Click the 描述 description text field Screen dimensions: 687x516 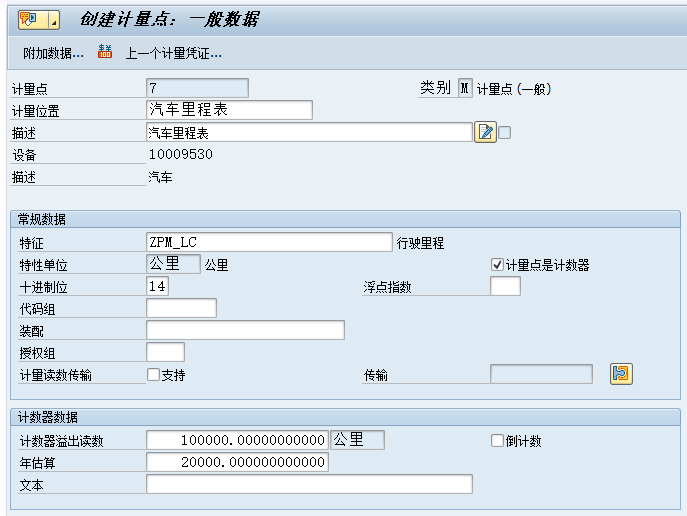point(309,132)
